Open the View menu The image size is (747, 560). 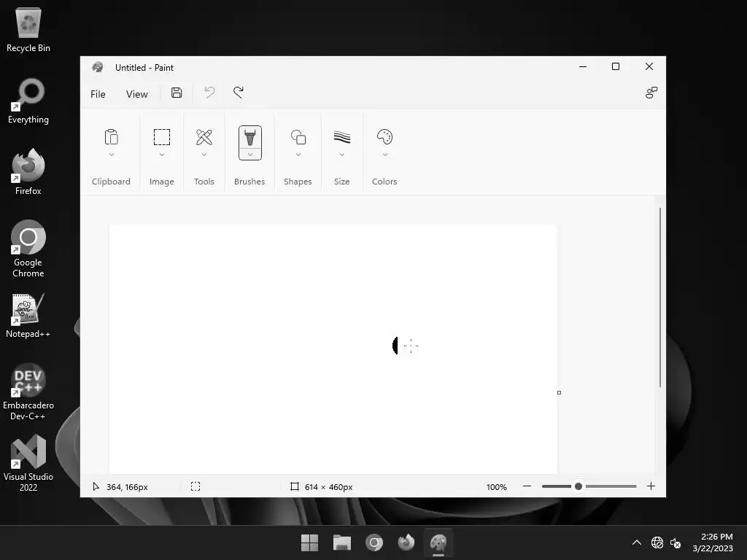pos(136,94)
